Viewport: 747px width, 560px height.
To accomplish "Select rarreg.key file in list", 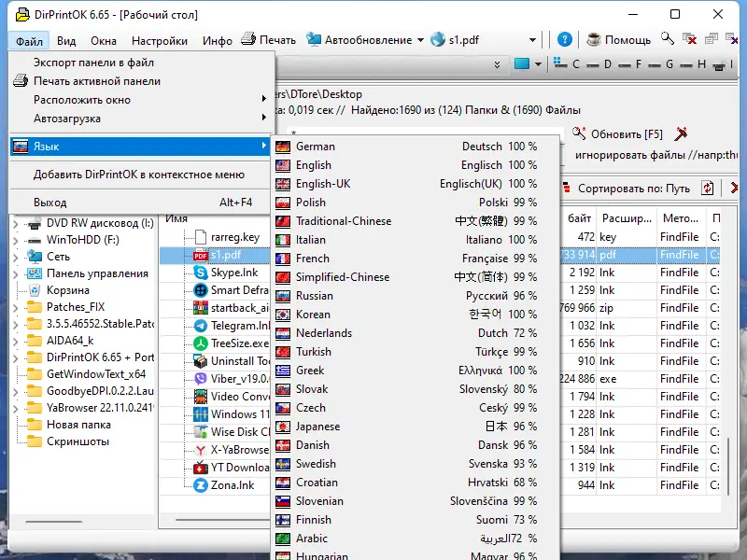I will click(x=235, y=237).
